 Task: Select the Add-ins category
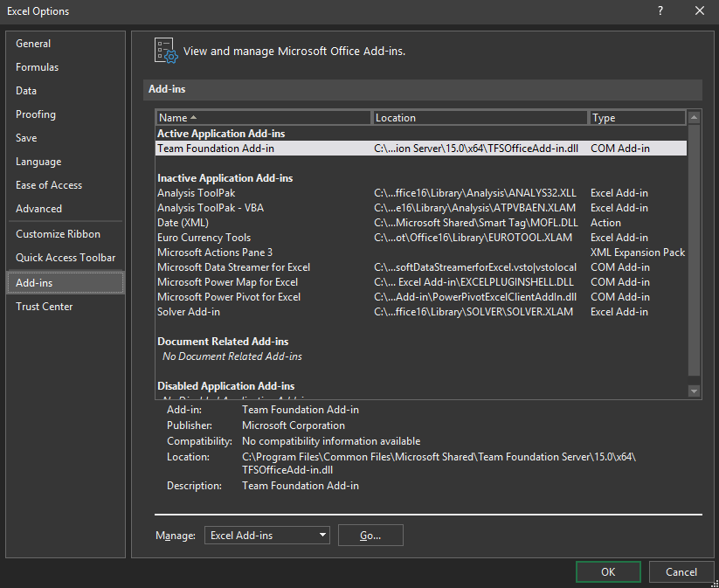pyautogui.click(x=66, y=283)
